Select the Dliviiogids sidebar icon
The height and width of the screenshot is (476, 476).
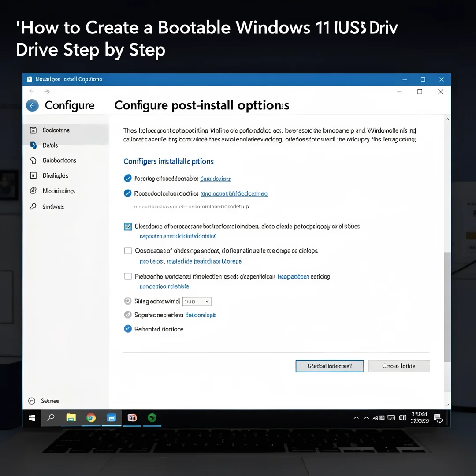[33, 175]
